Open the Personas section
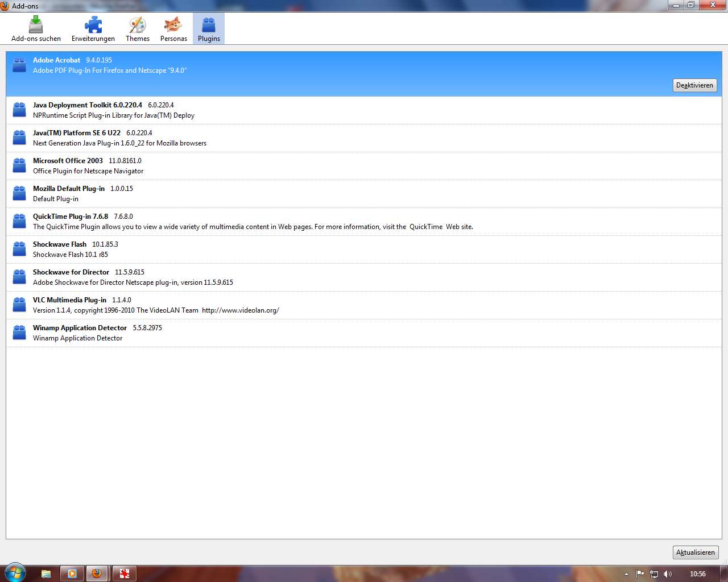Viewport: 728px width, 582px height. [173, 29]
